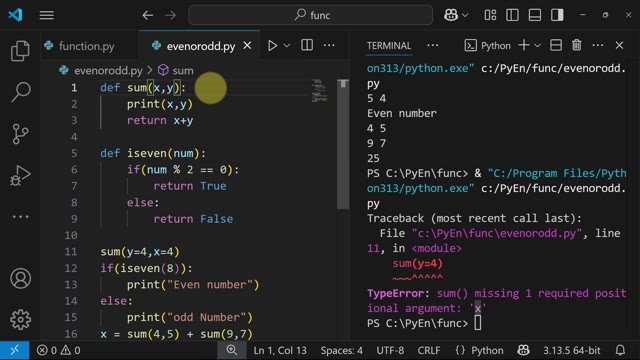Run the Python file with the play button

[272, 45]
